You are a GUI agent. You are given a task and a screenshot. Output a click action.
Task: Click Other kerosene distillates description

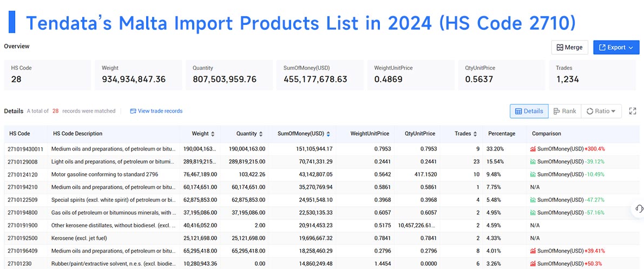pos(114,225)
